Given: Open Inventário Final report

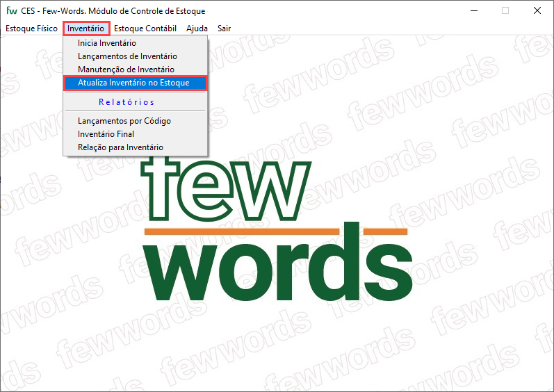Looking at the screenshot, I should [136, 134].
